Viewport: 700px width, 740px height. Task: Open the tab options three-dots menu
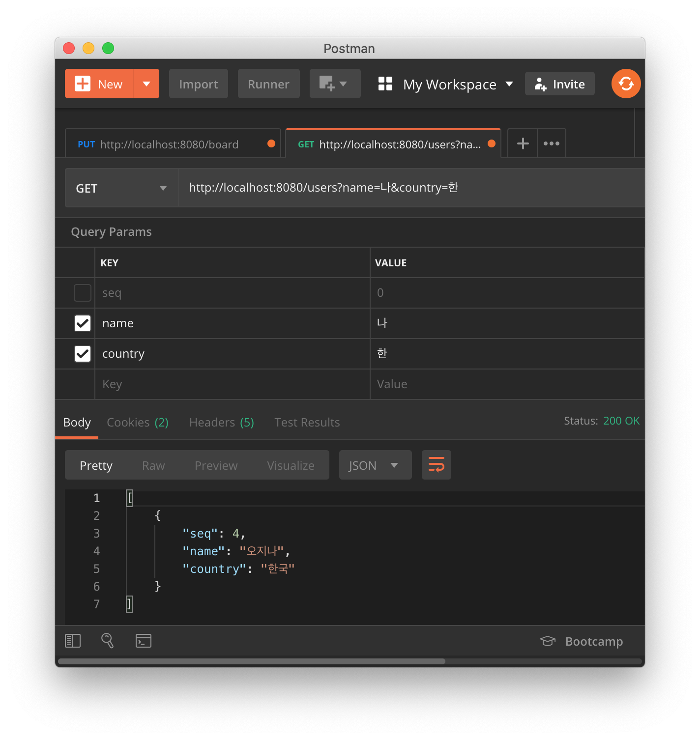(x=552, y=143)
